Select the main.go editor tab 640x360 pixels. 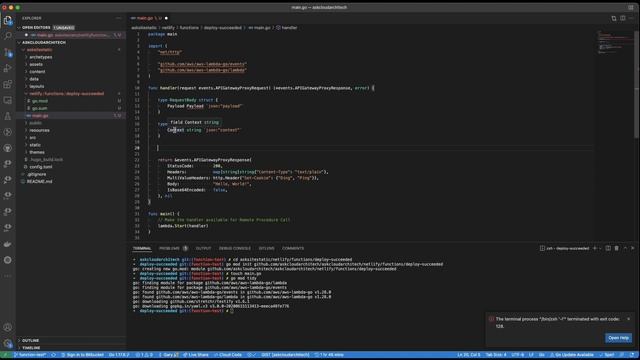tap(149, 18)
